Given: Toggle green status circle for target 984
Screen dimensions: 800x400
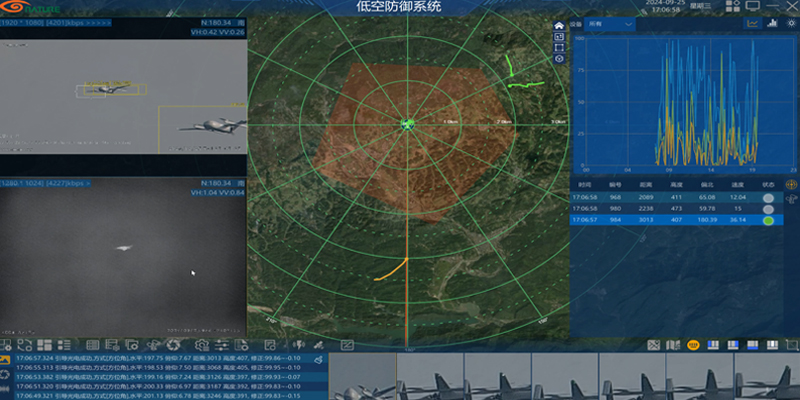Looking at the screenshot, I should (767, 221).
